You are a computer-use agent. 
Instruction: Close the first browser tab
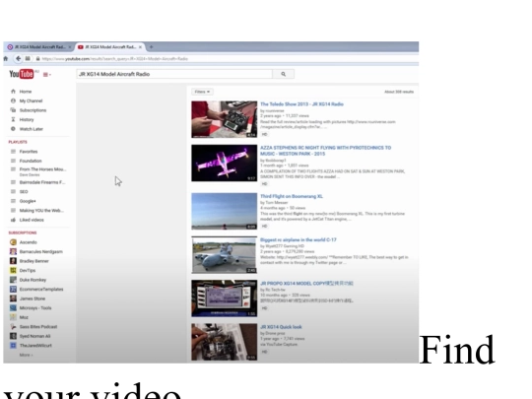coord(70,47)
